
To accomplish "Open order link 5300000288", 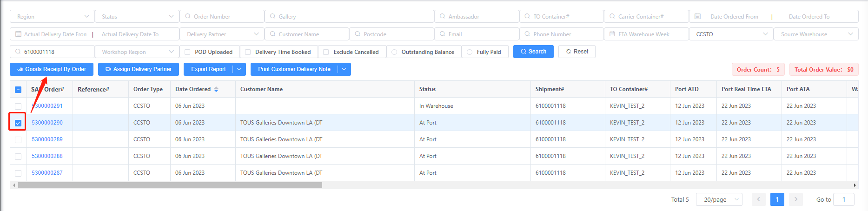I will (47, 156).
